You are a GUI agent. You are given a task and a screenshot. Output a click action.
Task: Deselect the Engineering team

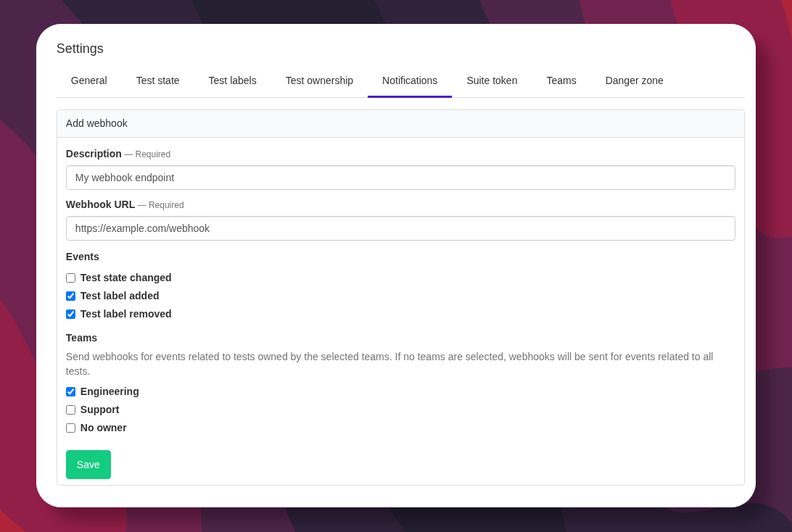70,391
